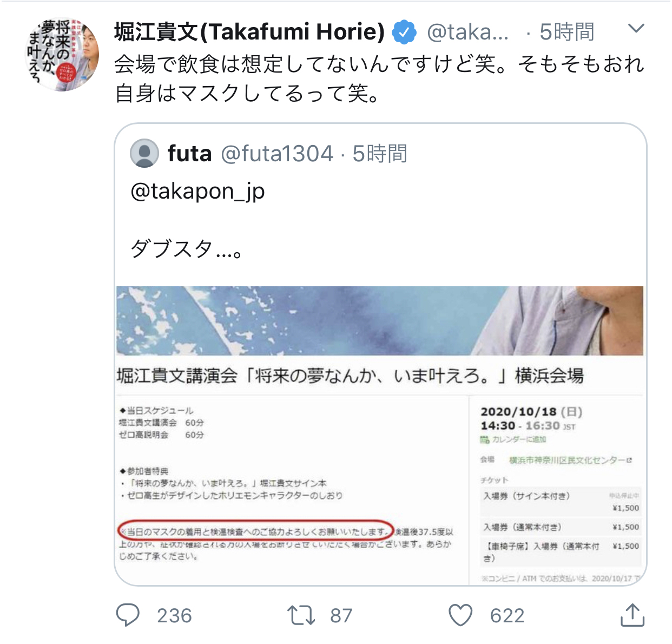The height and width of the screenshot is (644, 672).
Task: View the 87 retweets count
Action: coord(341,615)
